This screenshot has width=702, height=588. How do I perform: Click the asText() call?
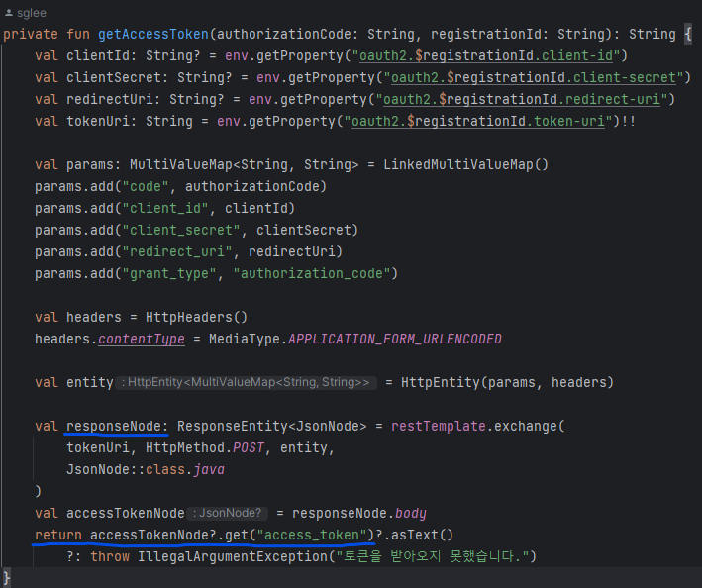[423, 536]
